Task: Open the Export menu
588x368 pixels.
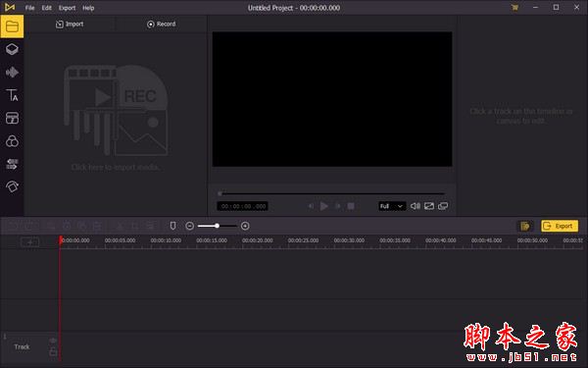Action: (67, 8)
